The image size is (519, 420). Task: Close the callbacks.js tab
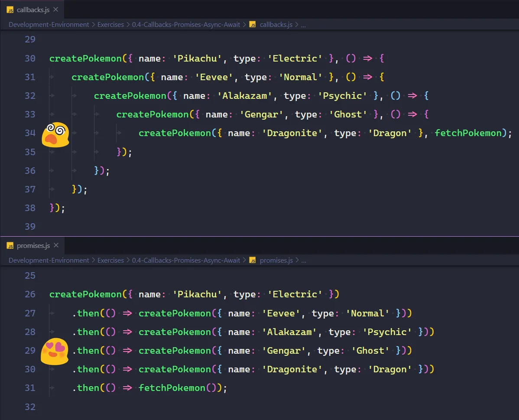pyautogui.click(x=56, y=10)
